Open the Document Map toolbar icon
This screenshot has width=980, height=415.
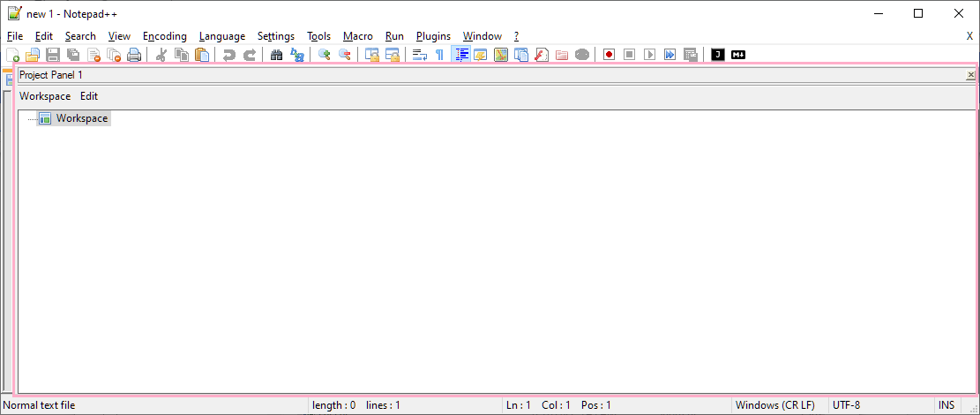coord(501,55)
